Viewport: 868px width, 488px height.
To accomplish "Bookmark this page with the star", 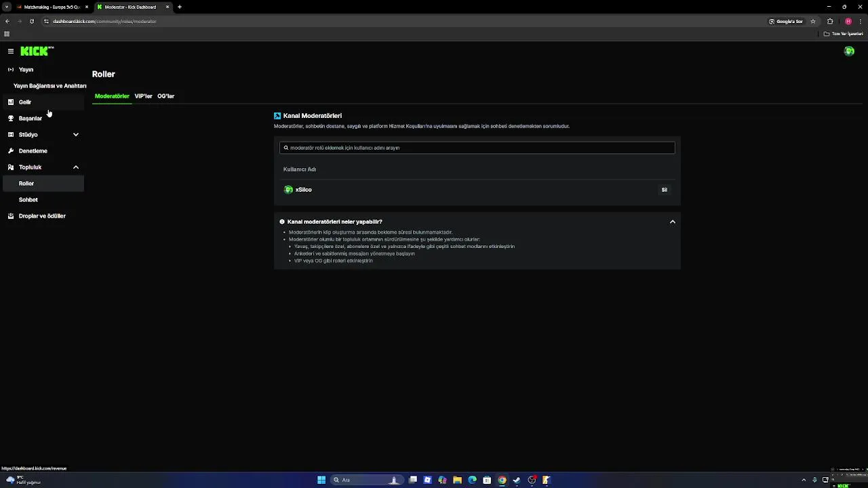I will (x=813, y=21).
